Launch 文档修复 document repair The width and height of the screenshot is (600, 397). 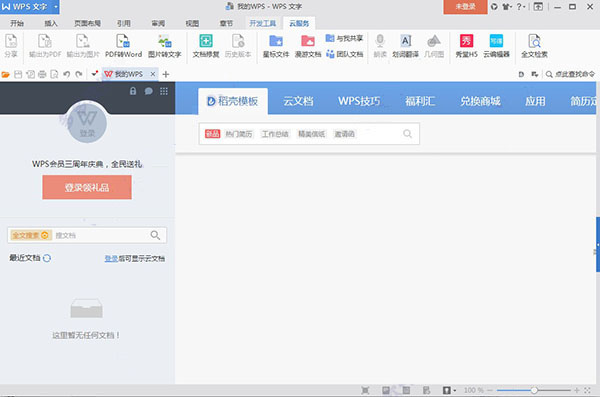206,46
